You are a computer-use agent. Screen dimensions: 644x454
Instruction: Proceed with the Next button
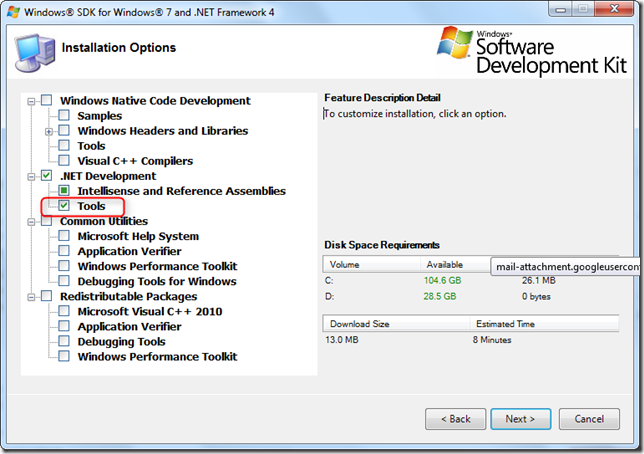(520, 419)
